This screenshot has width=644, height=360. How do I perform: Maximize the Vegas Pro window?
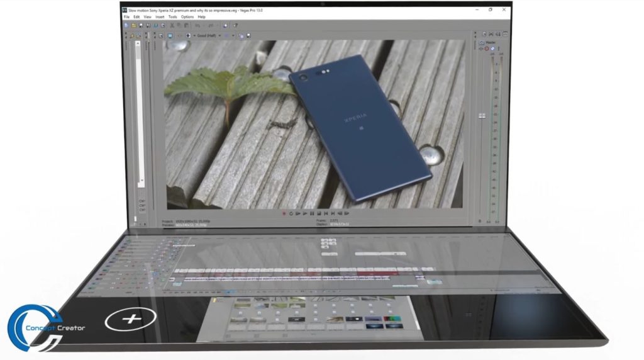[x=491, y=10]
